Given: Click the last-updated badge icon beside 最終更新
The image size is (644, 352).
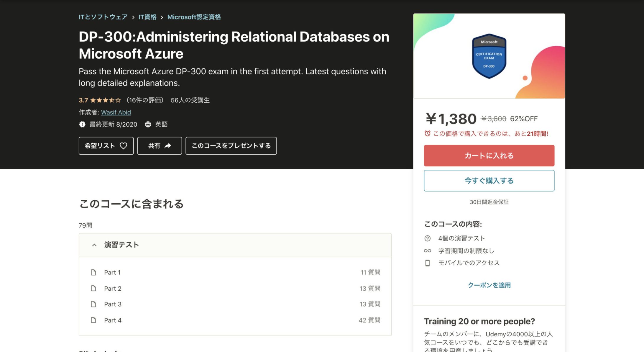Looking at the screenshot, I should [x=82, y=125].
